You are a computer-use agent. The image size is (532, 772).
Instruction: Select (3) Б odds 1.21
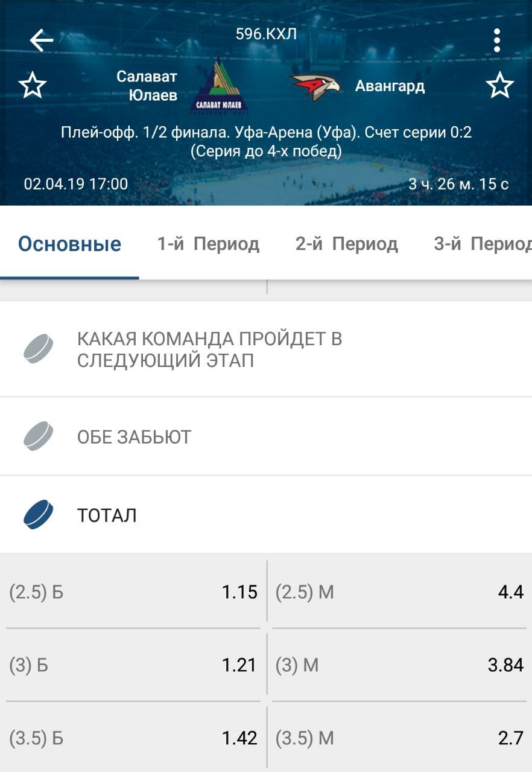tap(133, 665)
